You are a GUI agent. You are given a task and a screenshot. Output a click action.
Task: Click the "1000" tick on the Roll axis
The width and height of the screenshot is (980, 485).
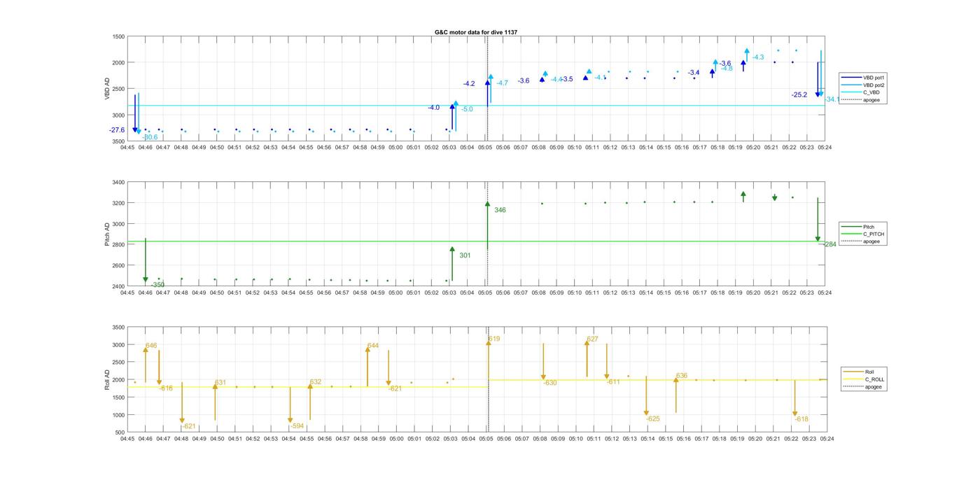click(119, 415)
